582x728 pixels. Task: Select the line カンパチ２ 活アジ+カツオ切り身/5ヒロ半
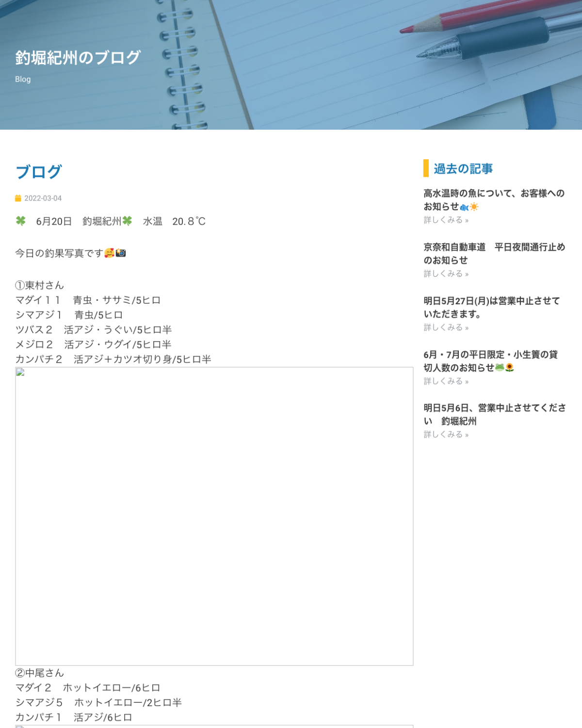113,359
